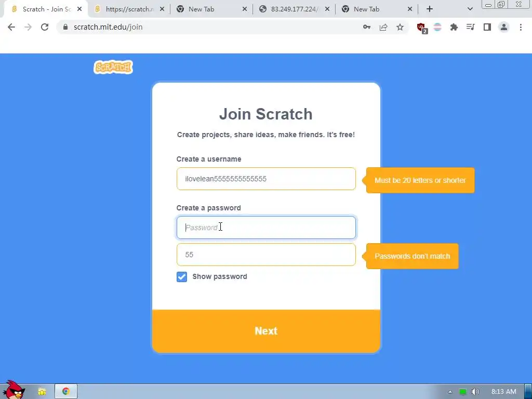Open Extensions puzzle piece menu
Viewport: 532px width, 399px height.
click(454, 27)
